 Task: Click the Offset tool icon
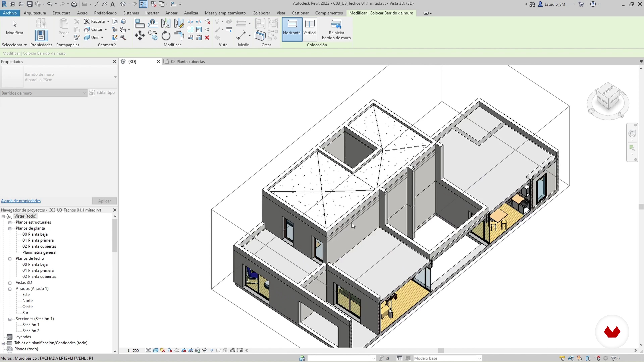point(152,23)
